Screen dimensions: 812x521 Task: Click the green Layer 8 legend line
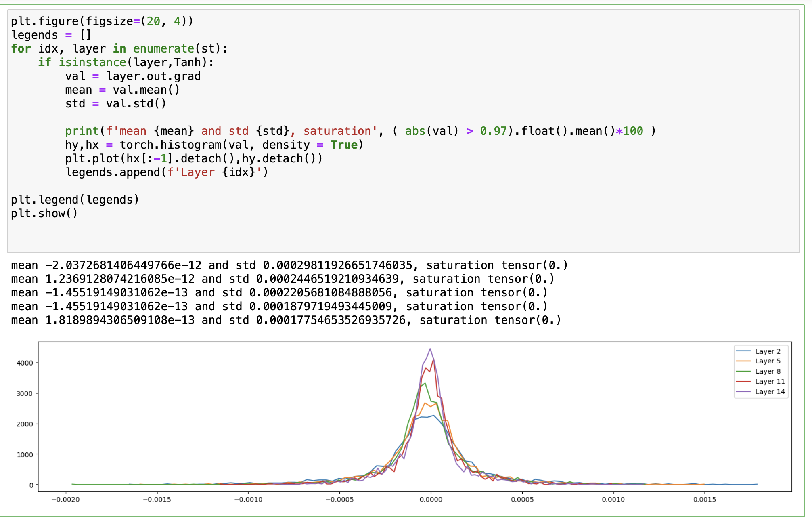click(743, 371)
